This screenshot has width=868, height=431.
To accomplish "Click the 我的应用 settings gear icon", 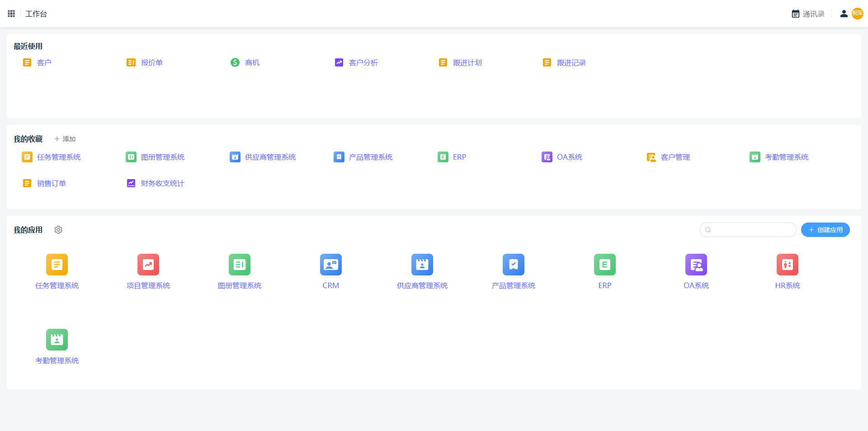I will pos(58,230).
